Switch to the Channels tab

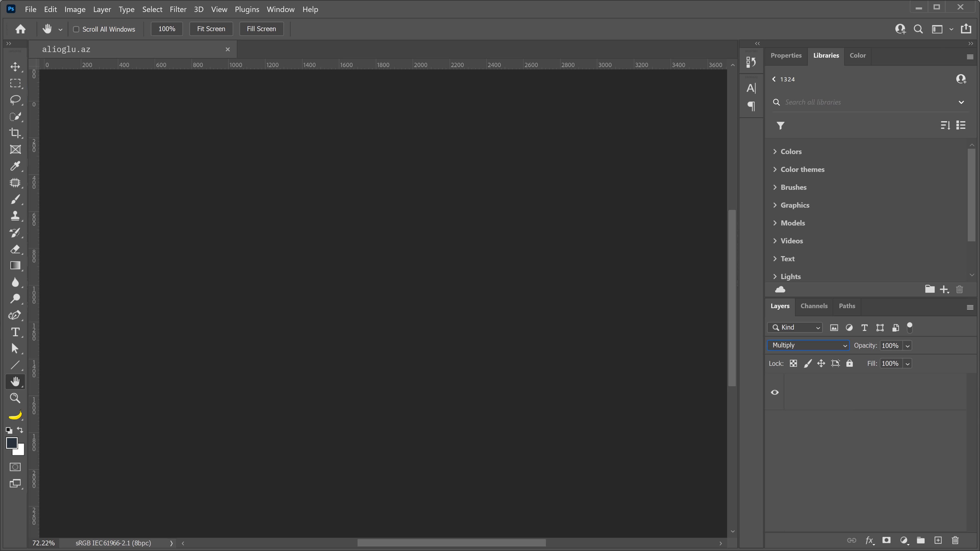click(x=814, y=306)
